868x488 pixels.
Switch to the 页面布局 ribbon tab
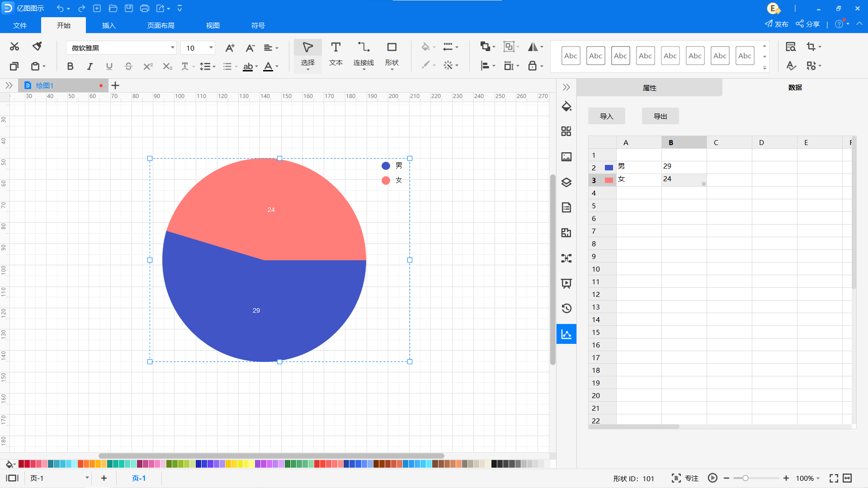tap(161, 25)
